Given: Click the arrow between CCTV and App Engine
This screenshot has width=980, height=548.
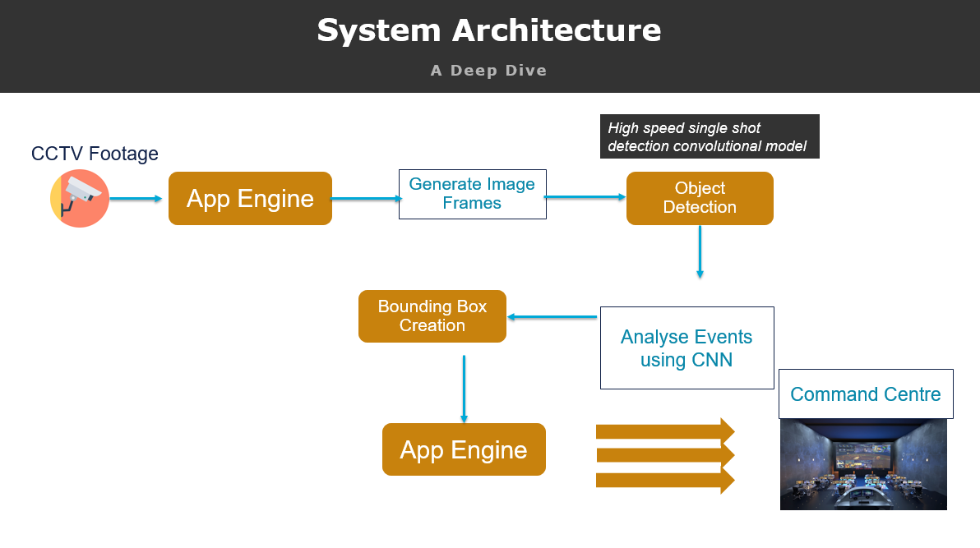Looking at the screenshot, I should tap(137, 198).
